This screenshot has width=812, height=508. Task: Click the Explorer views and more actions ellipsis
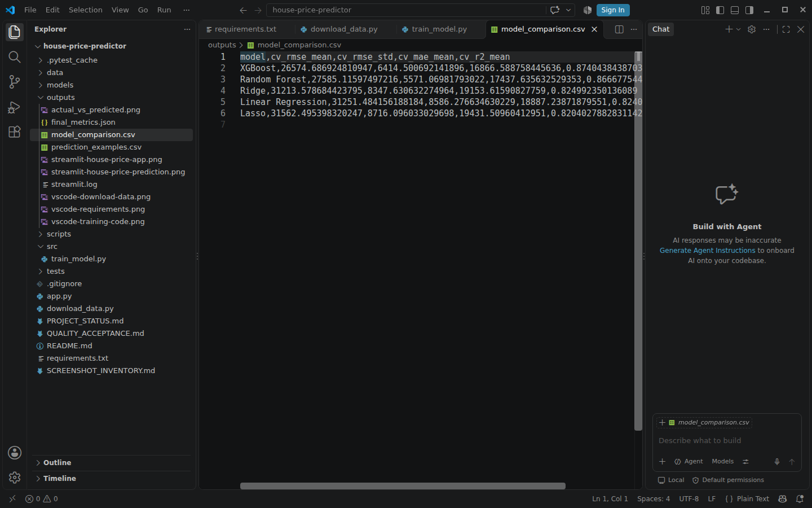(187, 29)
